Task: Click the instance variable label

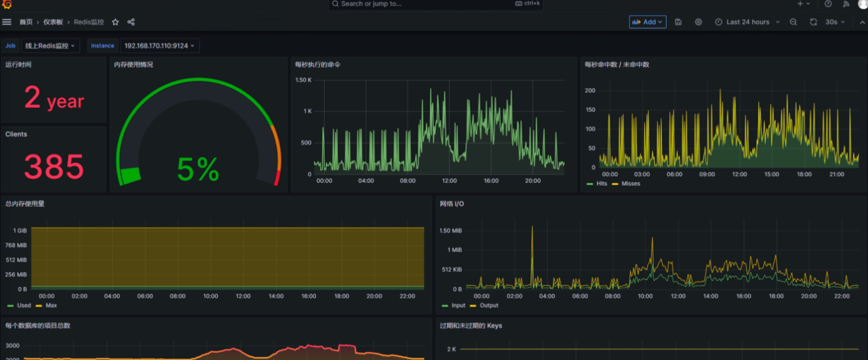Action: (103, 46)
